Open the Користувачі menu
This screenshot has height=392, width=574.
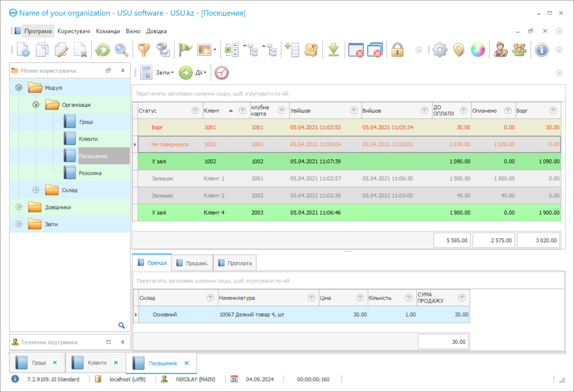click(74, 31)
